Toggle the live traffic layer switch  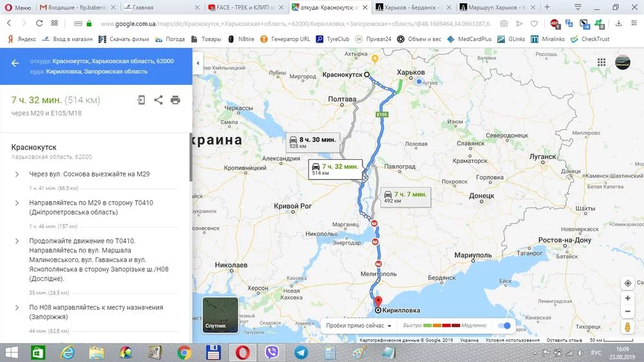tap(504, 325)
